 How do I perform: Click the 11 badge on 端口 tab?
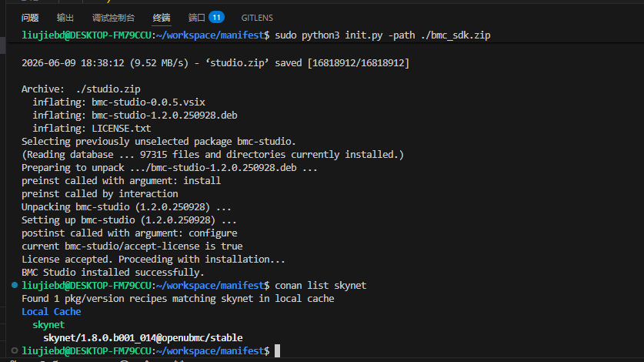(x=216, y=17)
